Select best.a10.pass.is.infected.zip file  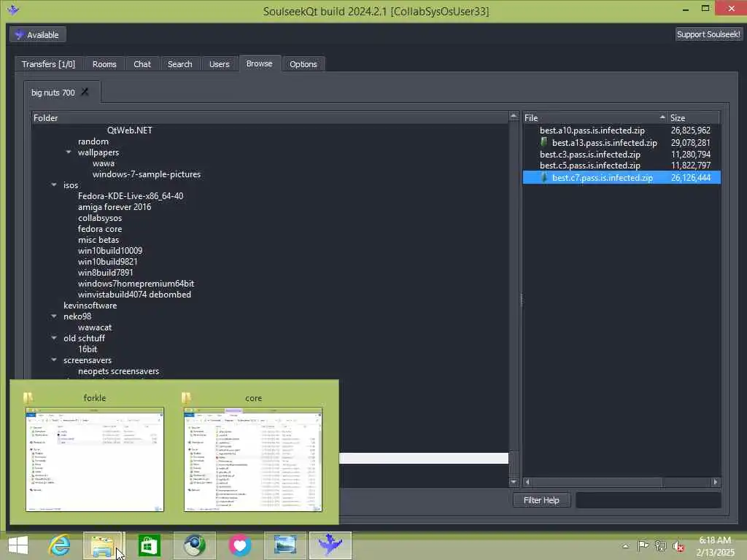tap(592, 130)
